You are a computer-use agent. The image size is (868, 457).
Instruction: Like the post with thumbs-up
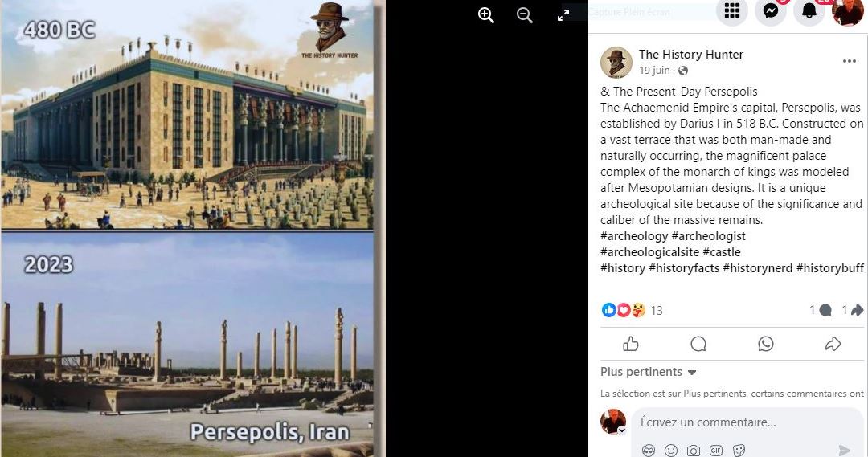click(631, 344)
